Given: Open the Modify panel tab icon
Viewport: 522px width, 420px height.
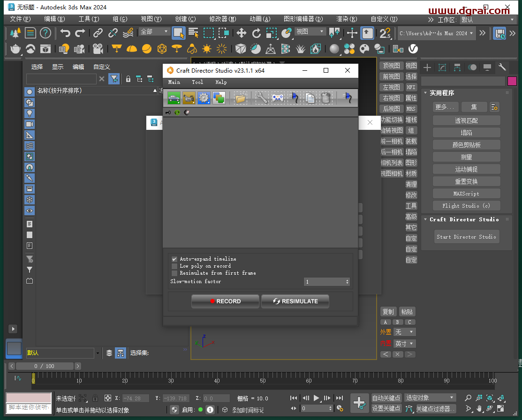Looking at the screenshot, I should tap(442, 67).
